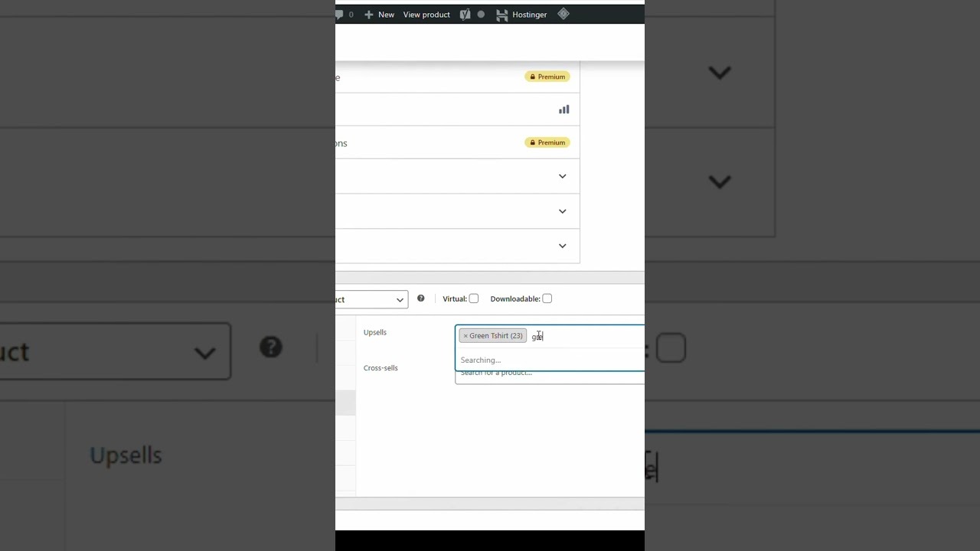Click the Searching... result row
Screen dimensions: 980x551
[x=550, y=360]
